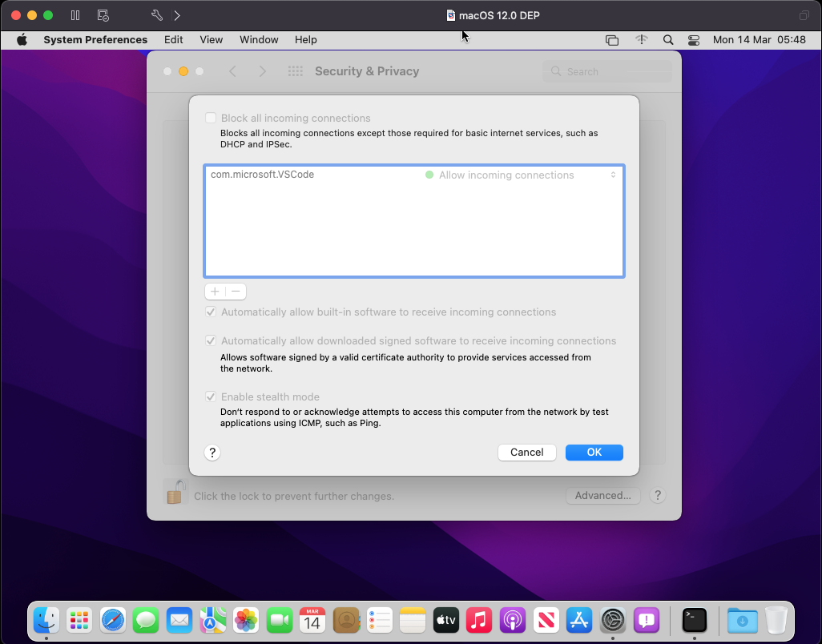Click the plus button to add application
The width and height of the screenshot is (822, 644).
pos(215,292)
